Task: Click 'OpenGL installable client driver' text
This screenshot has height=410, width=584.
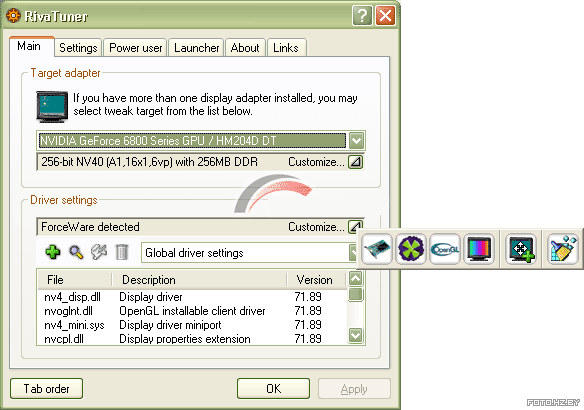Action: pos(192,311)
